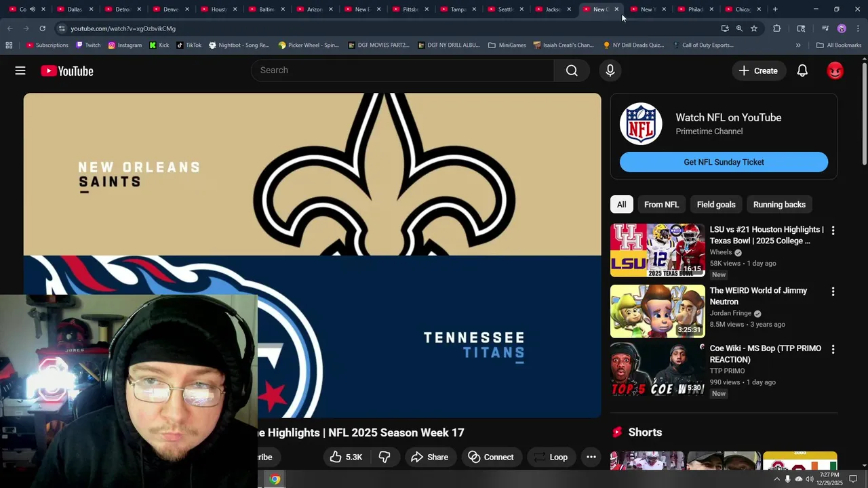Open the taskbar volume control

pos(810,479)
